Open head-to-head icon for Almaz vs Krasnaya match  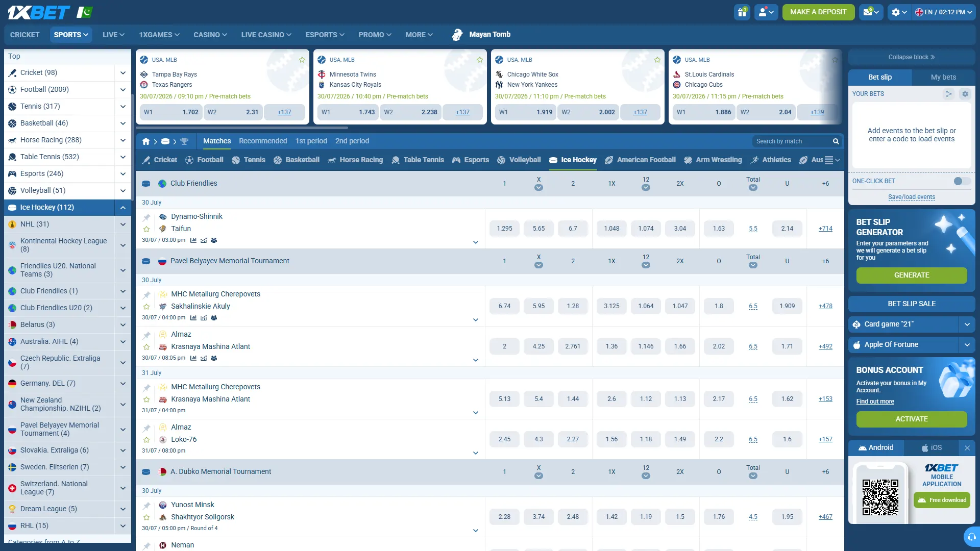(214, 358)
